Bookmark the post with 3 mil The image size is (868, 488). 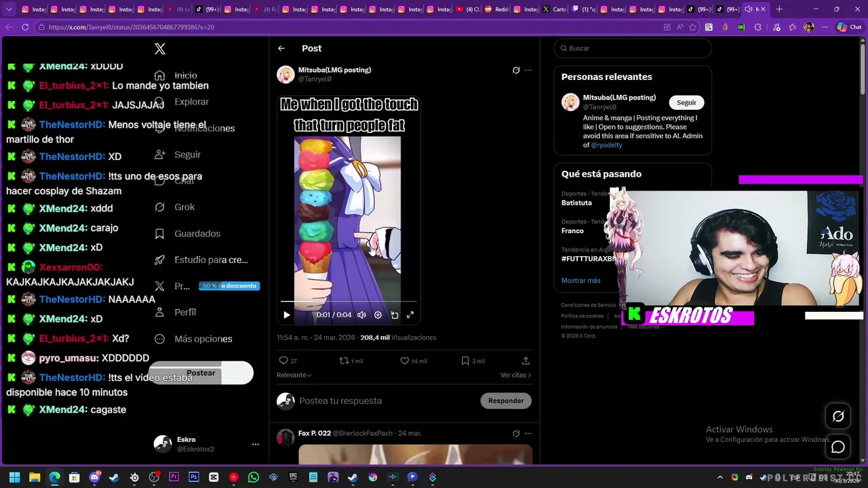473,361
